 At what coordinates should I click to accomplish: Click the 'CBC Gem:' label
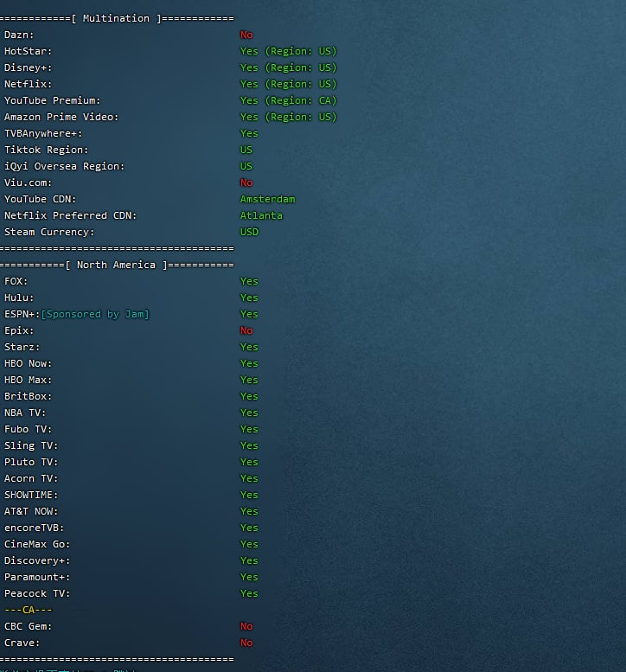(x=28, y=626)
